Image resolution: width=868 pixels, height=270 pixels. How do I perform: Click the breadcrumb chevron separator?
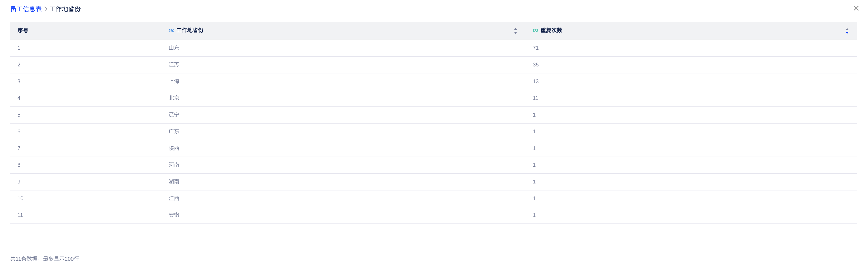coord(45,9)
